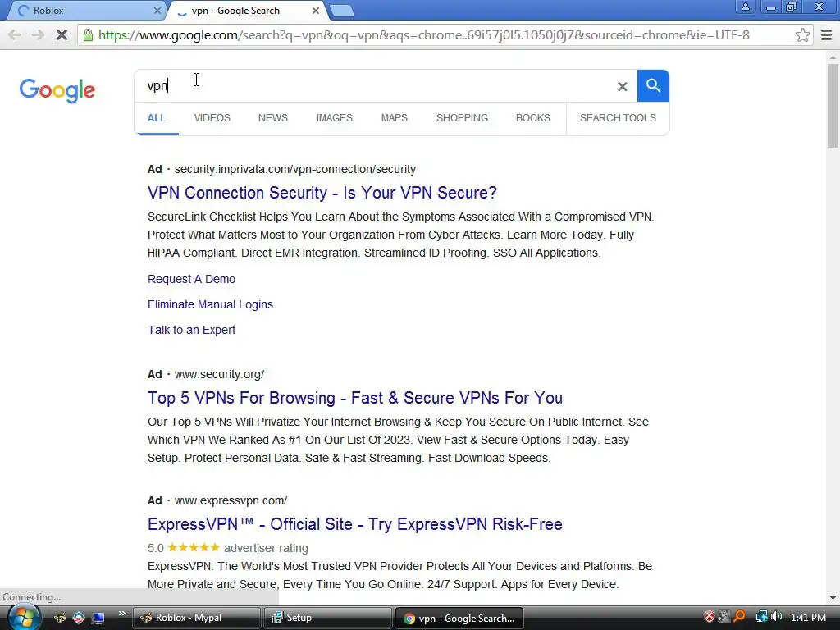Go back with browser back arrow
840x630 pixels.
15,35
